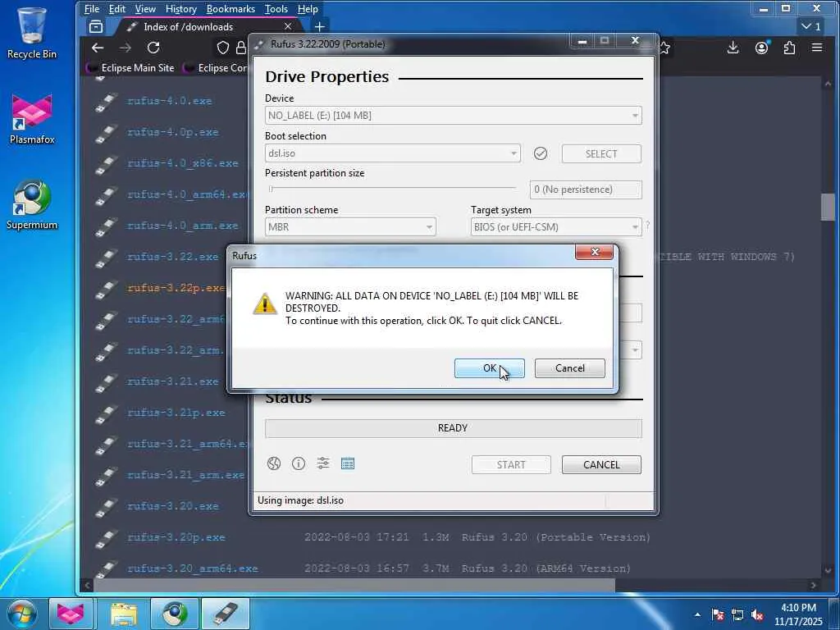Download rufus-4.0.exe link
Viewport: 840px width, 630px height.
[169, 101]
